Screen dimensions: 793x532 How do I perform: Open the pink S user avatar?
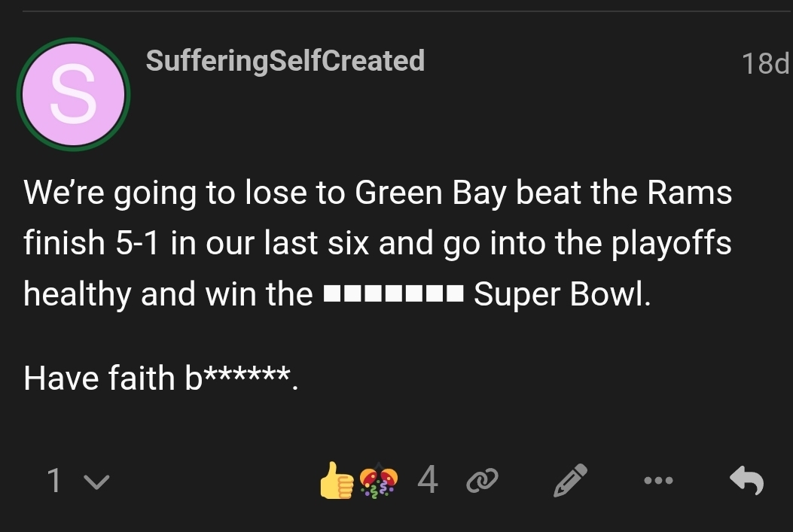coord(73,95)
